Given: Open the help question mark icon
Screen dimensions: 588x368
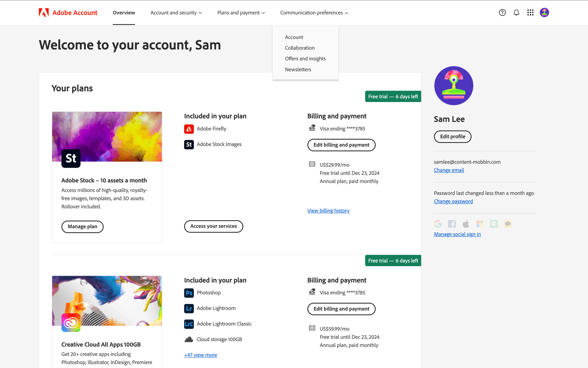Looking at the screenshot, I should (x=502, y=13).
